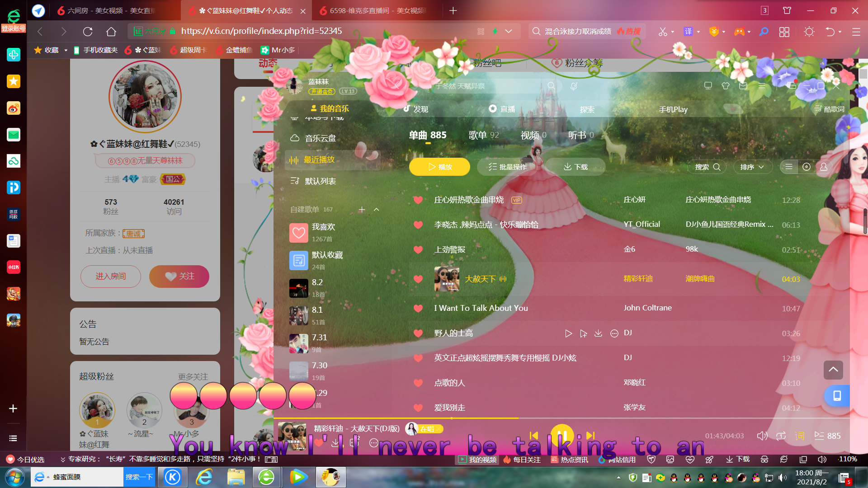Select the 视频 0 tab
868x488 pixels.
tap(533, 135)
